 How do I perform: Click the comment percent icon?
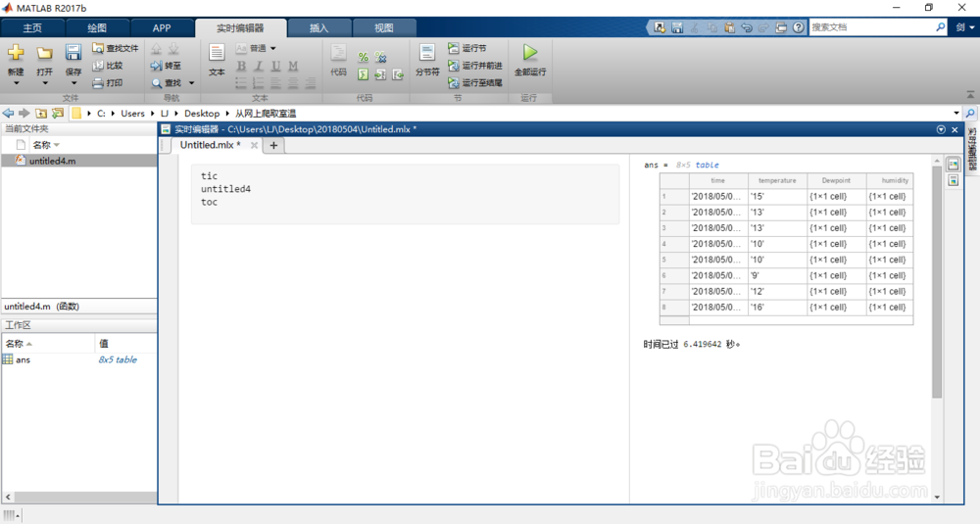click(364, 58)
